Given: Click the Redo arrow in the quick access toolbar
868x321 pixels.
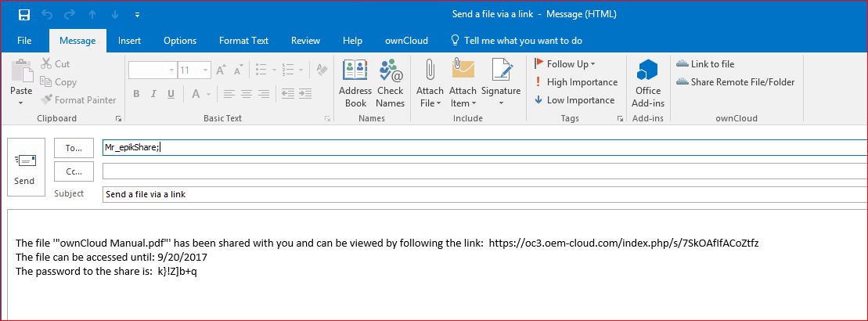Looking at the screenshot, I should point(70,14).
